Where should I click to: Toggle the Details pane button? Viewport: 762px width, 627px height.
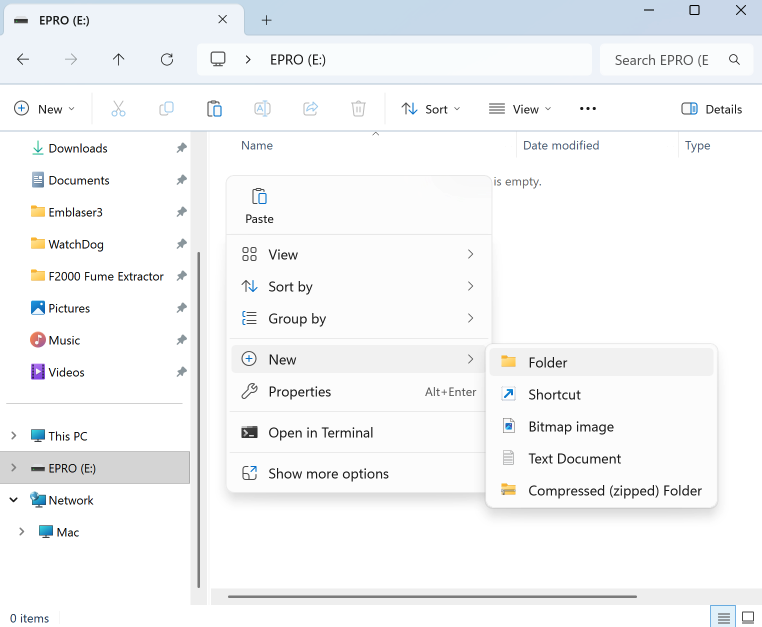pyautogui.click(x=711, y=109)
